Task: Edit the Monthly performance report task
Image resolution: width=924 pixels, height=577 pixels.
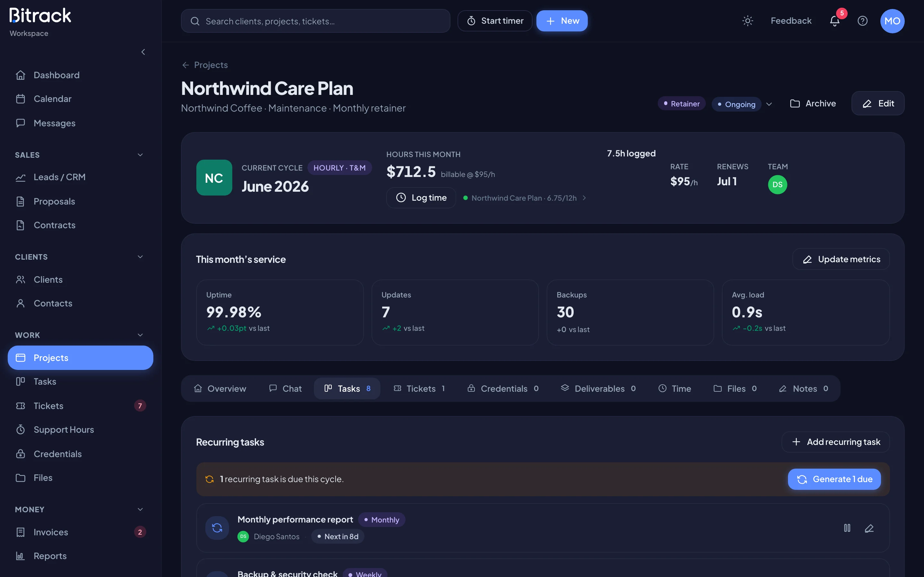Action: (869, 528)
